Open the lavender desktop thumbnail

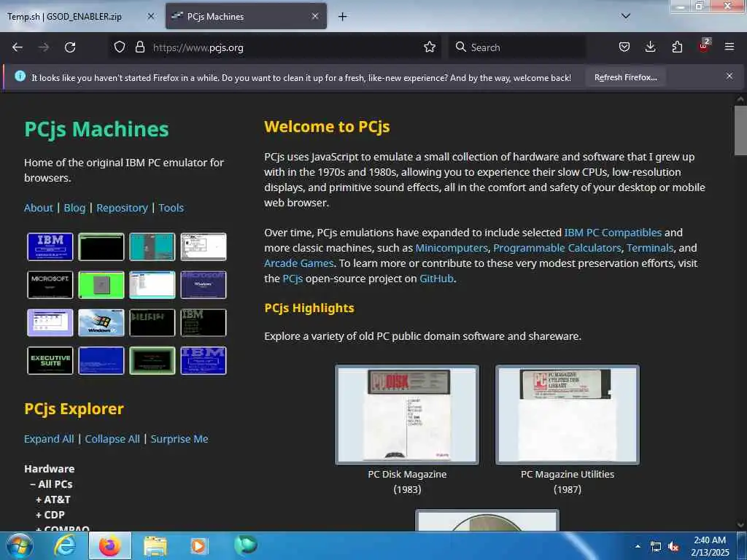click(50, 323)
